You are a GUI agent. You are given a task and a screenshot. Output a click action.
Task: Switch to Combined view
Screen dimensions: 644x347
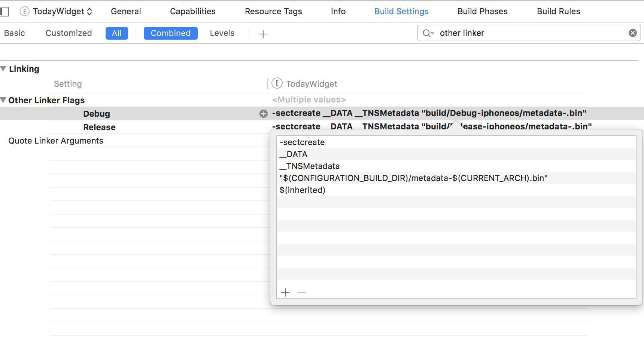pos(170,33)
